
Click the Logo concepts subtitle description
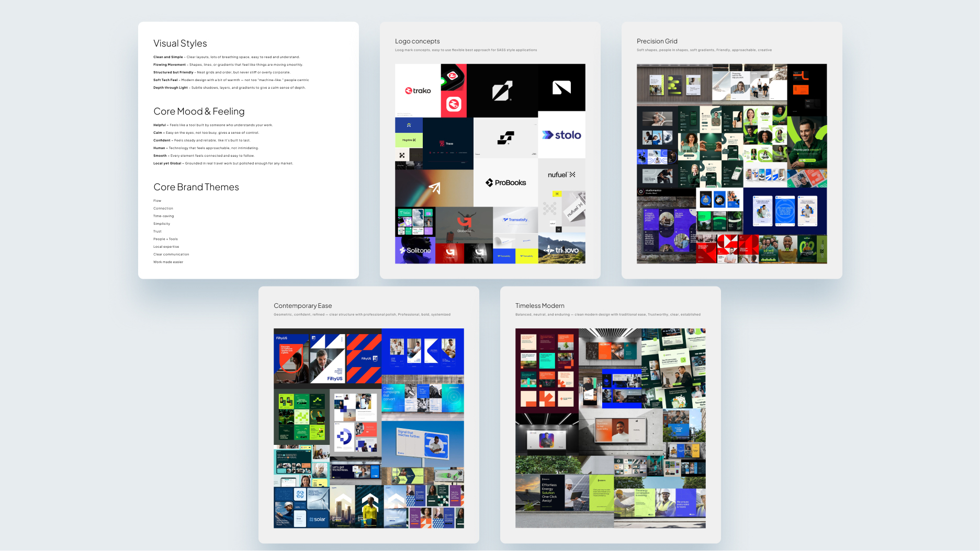(466, 50)
